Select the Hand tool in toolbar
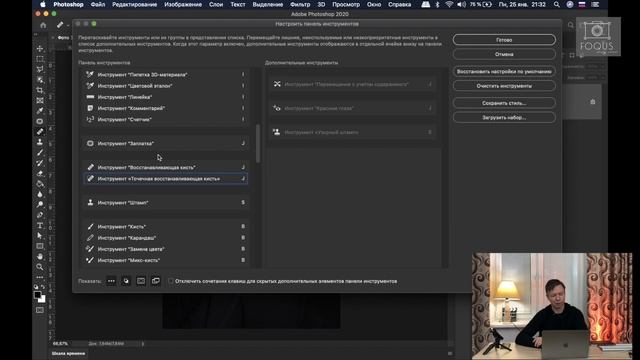Image resolution: width=640 pixels, height=360 pixels. pos(40,256)
